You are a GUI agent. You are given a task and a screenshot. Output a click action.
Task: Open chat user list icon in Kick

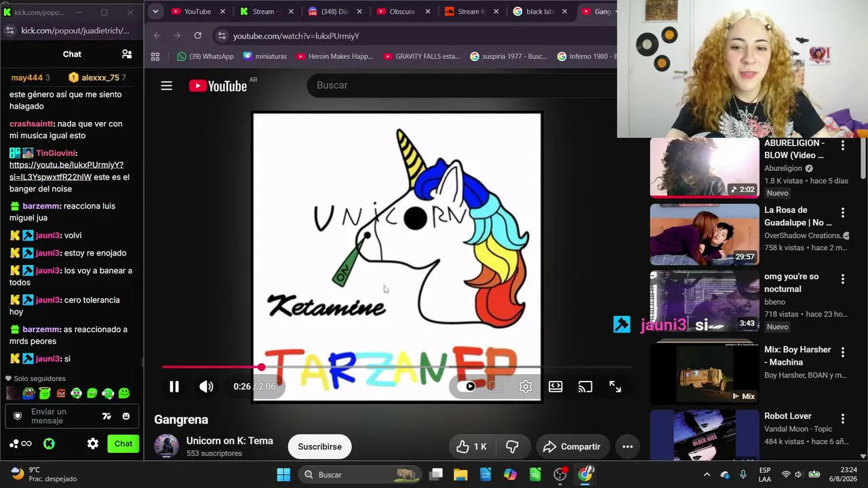[127, 54]
